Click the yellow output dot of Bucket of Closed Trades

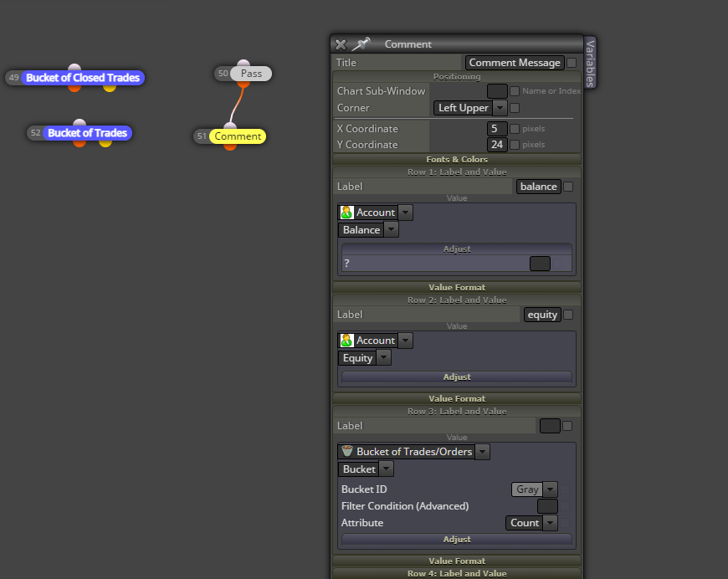click(x=110, y=88)
